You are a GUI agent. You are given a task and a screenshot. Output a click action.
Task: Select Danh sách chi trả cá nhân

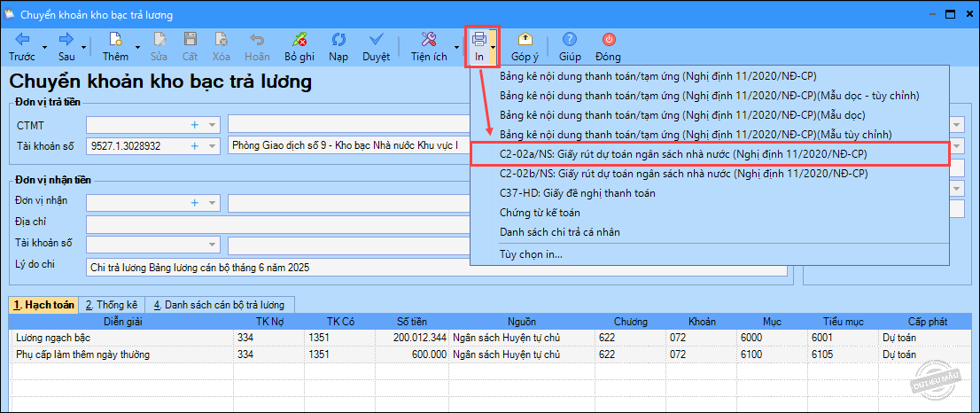(x=560, y=232)
